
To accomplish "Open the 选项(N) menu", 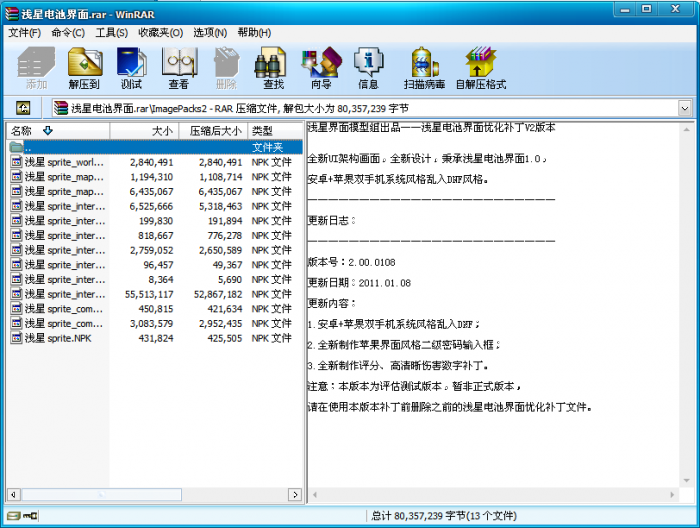I will point(210,33).
